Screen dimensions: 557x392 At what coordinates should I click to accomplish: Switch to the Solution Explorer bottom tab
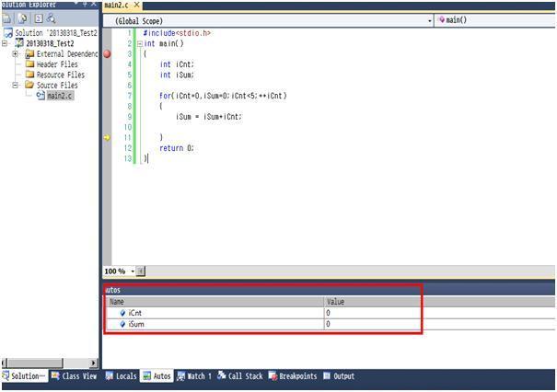tap(24, 376)
